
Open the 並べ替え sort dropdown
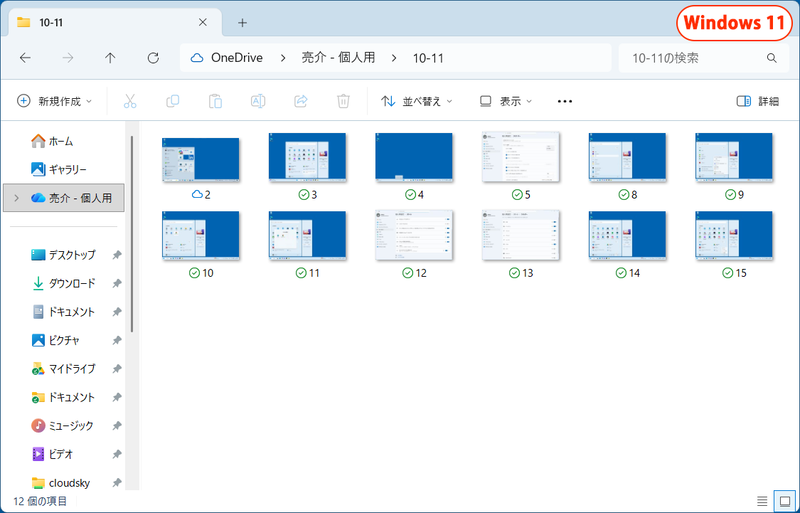[x=417, y=101]
